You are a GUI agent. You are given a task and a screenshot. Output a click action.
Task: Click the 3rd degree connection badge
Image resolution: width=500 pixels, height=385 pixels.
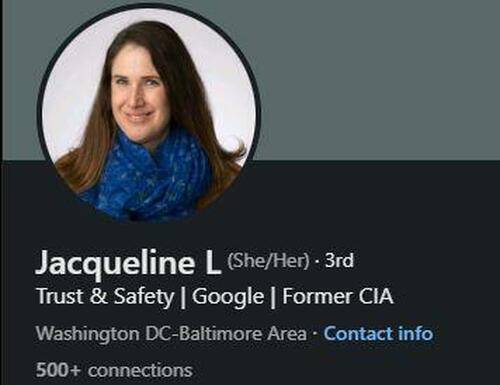point(339,260)
